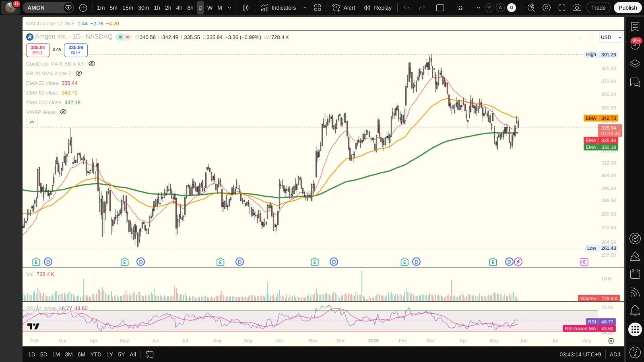Open the dropdown arrow after Ω label

pyautogui.click(x=478, y=8)
